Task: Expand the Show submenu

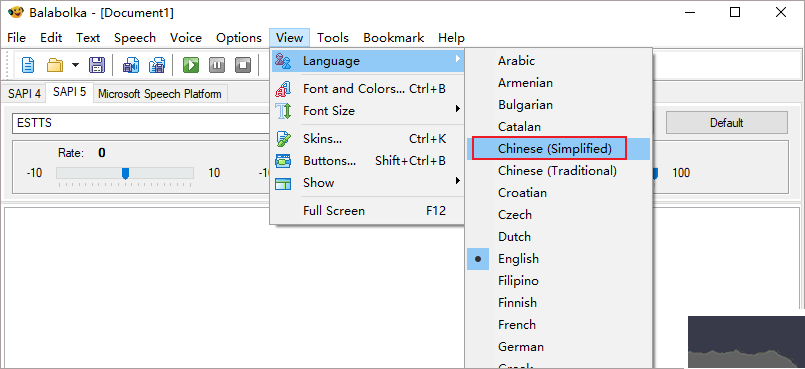Action: tap(368, 183)
